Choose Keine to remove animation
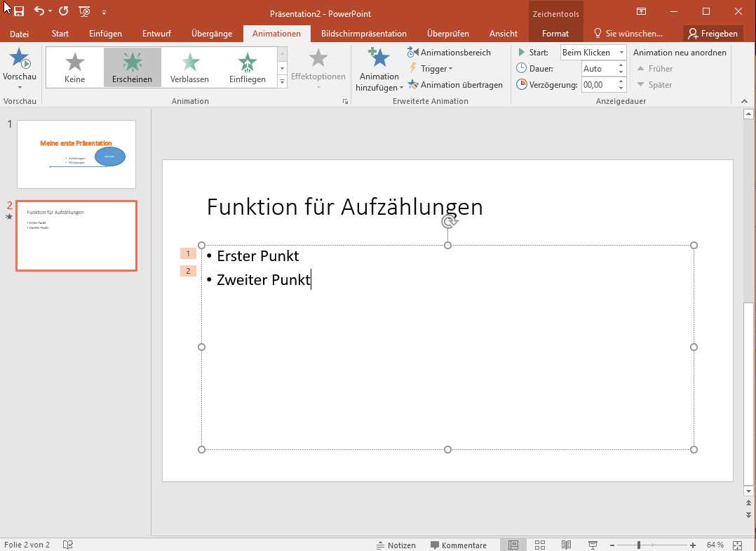756x551 pixels. click(74, 67)
